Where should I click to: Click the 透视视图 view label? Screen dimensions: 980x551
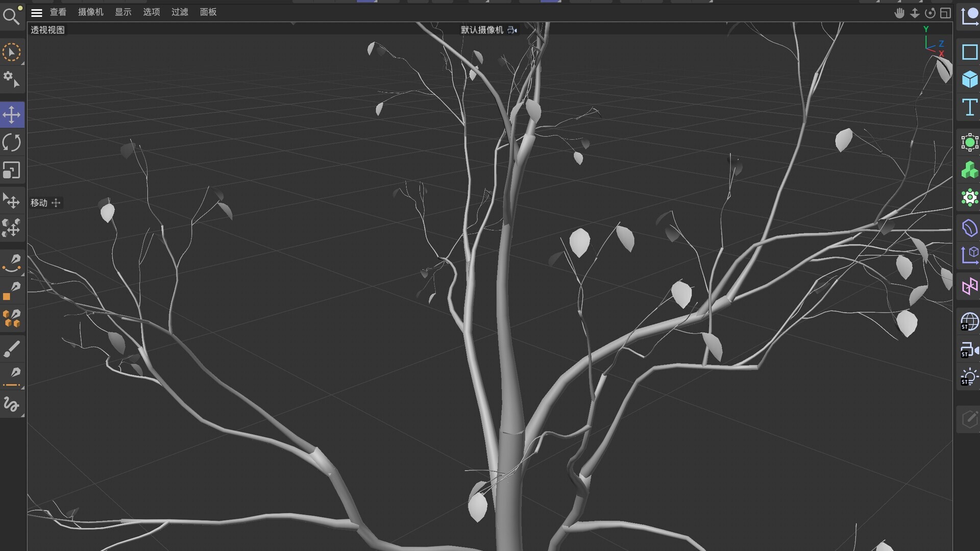tap(47, 30)
